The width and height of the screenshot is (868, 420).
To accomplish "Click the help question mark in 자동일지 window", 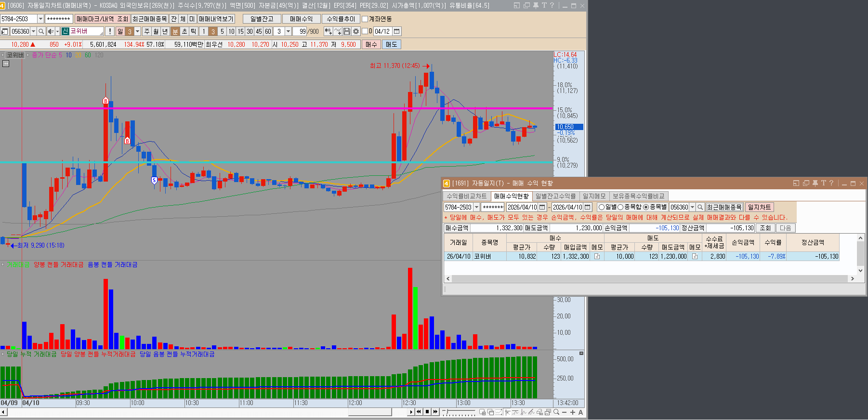I will tap(831, 183).
